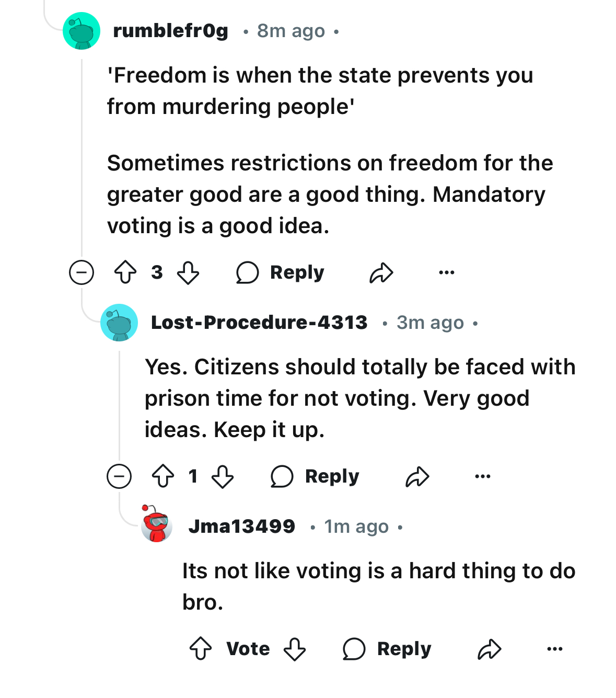This screenshot has width=616, height=698.
Task: Open more options for Jma13499's comment
Action: (x=554, y=649)
